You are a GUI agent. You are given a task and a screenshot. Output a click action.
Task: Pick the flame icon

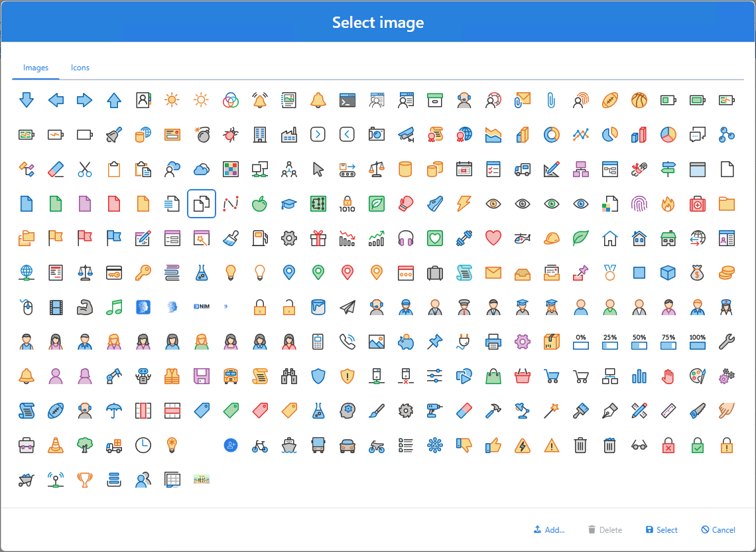click(x=668, y=204)
